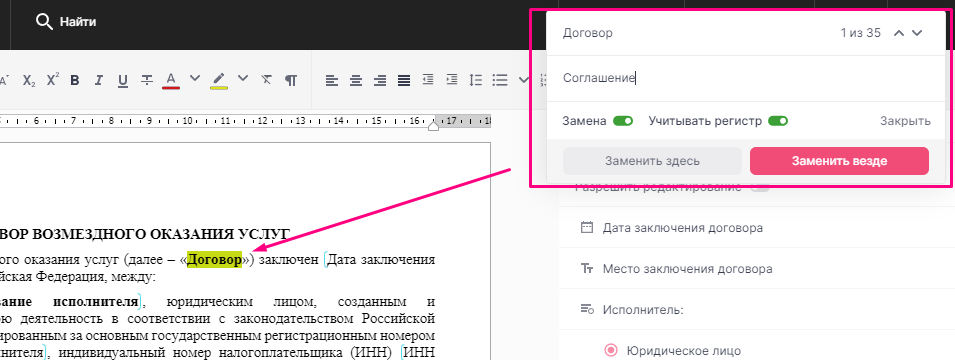Open bulleted list style dropdown
The height and width of the screenshot is (360, 955).
[523, 79]
